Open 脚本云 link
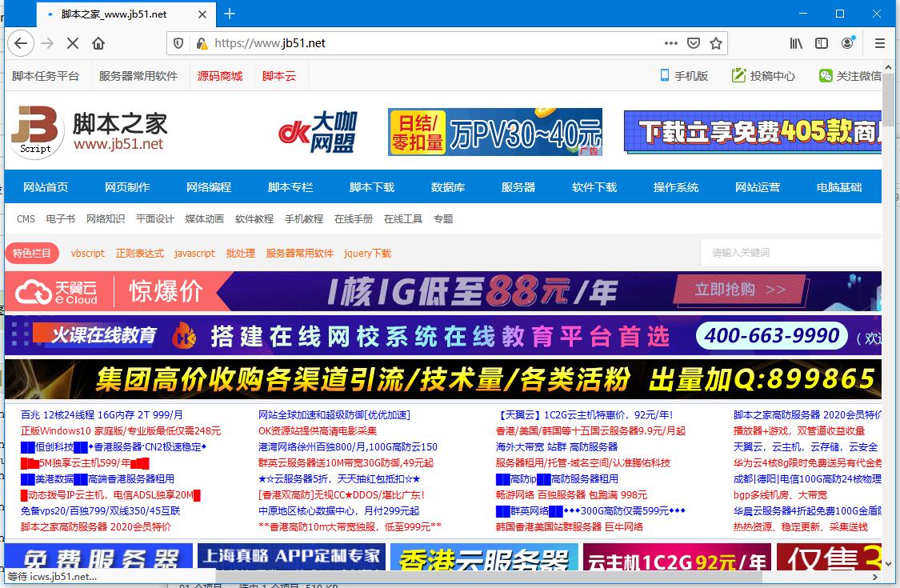This screenshot has width=900, height=588. (279, 76)
